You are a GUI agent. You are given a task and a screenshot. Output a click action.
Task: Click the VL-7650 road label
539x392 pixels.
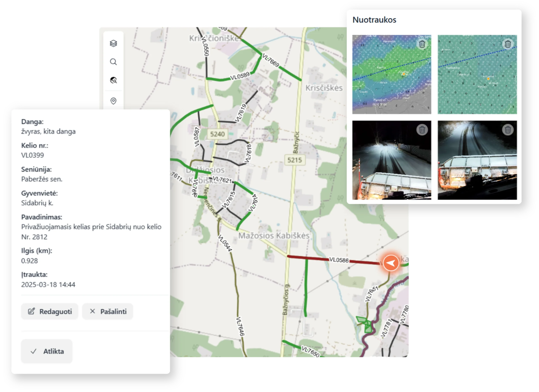310,351
